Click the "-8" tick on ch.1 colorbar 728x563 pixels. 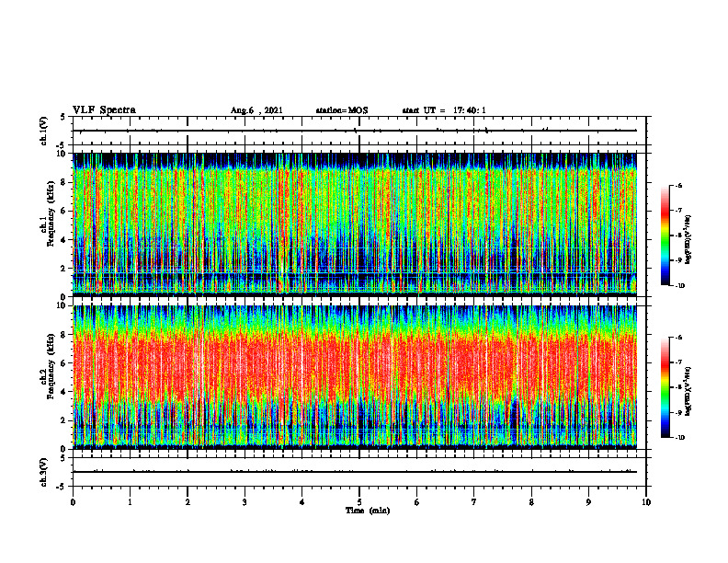[678, 236]
